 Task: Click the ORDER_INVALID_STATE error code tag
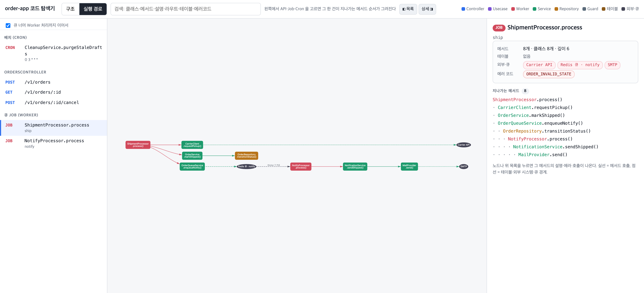point(548,74)
